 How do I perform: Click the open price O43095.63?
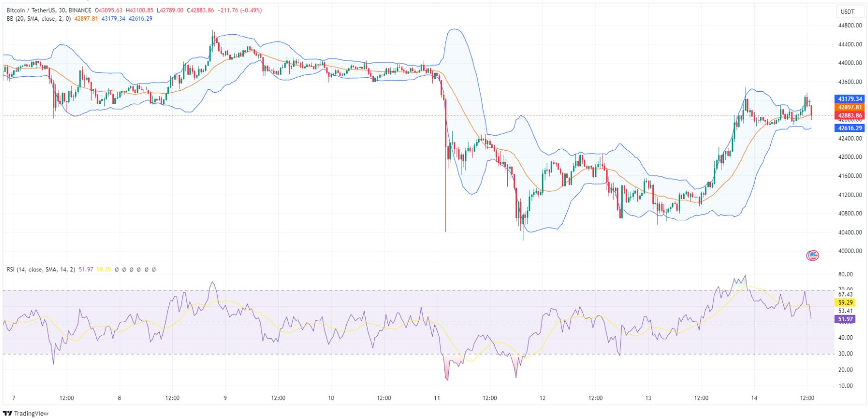108,10
